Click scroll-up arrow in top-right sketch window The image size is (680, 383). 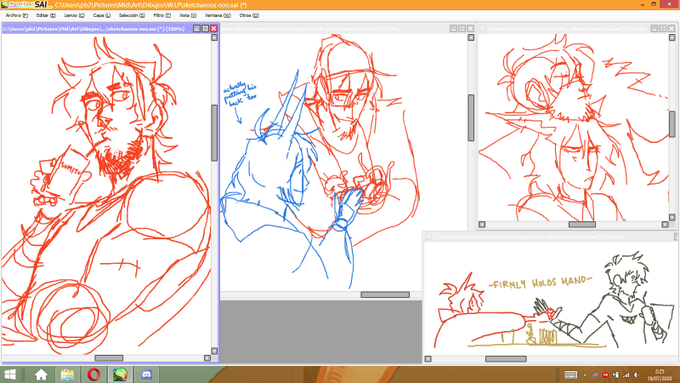(672, 38)
